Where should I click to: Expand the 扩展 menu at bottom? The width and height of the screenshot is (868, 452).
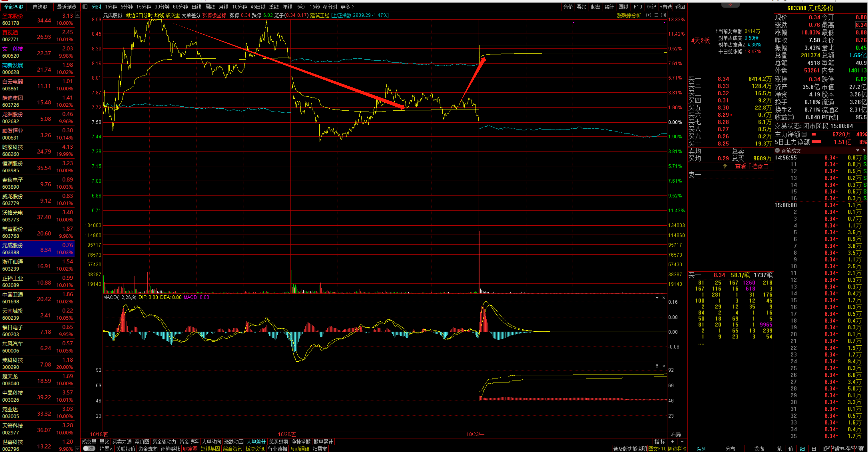pos(106,449)
